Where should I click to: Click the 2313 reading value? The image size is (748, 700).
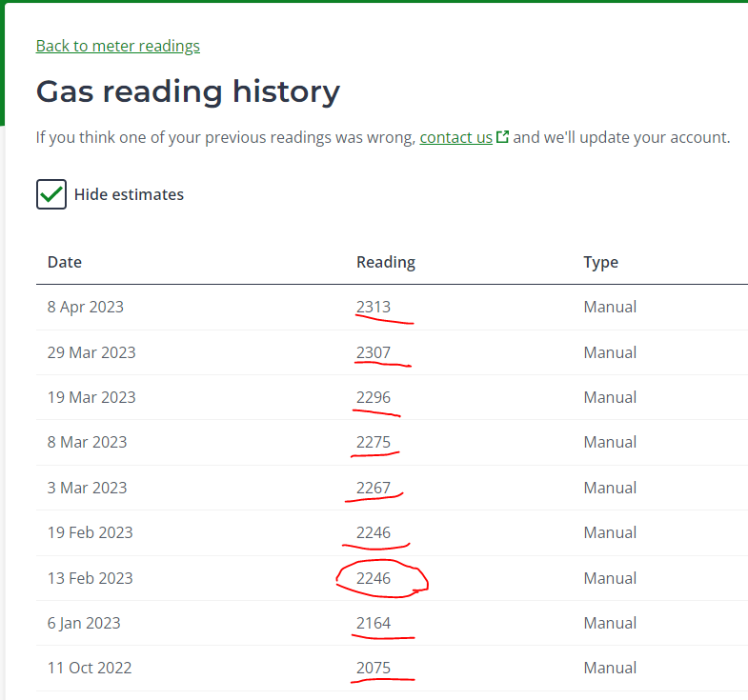pos(374,307)
